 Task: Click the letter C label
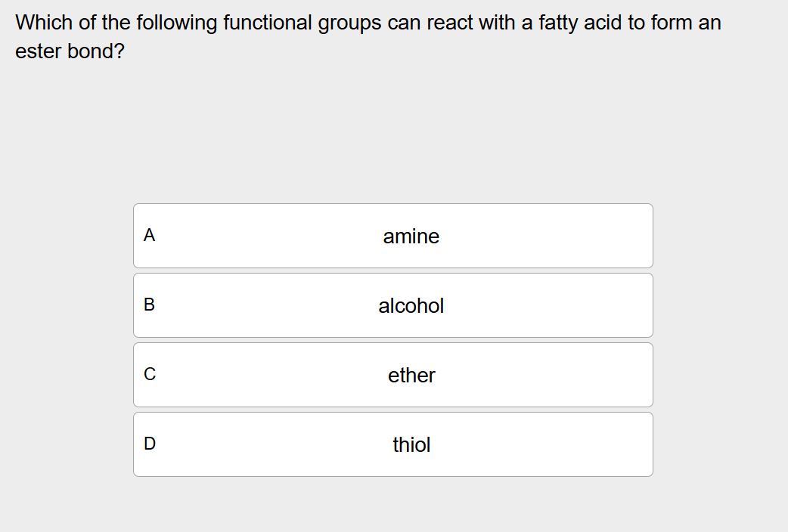[x=148, y=375]
